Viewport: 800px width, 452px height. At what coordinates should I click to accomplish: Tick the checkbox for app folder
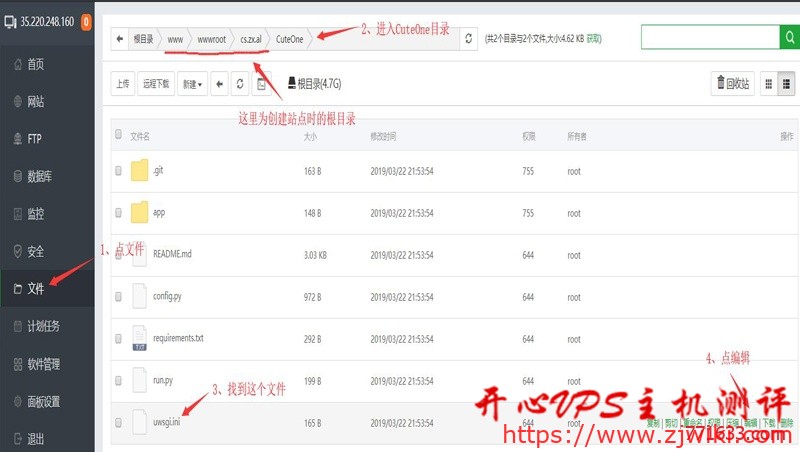119,213
